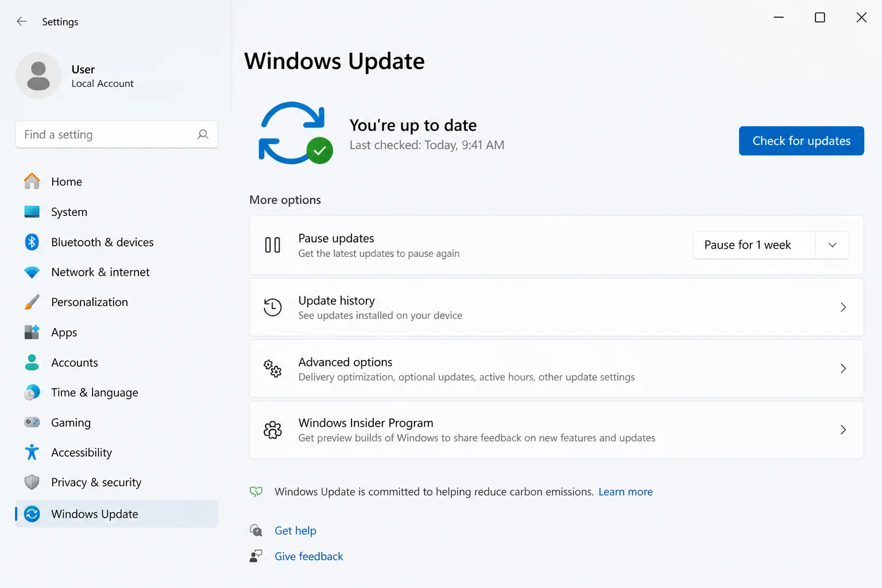Click the pause bars icon

point(273,245)
